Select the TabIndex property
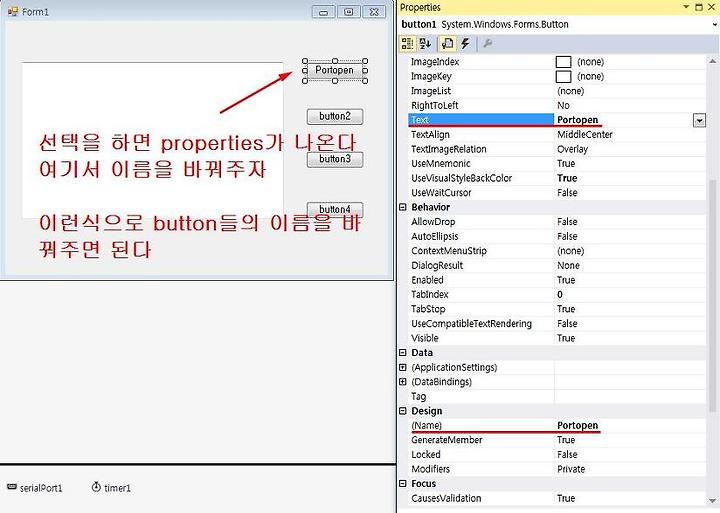720x513 pixels. point(557,294)
